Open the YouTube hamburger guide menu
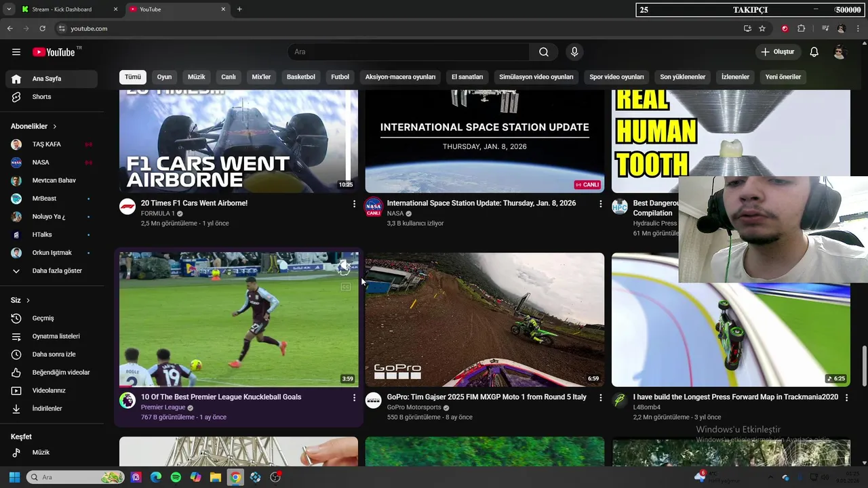The width and height of the screenshot is (868, 488). (16, 52)
